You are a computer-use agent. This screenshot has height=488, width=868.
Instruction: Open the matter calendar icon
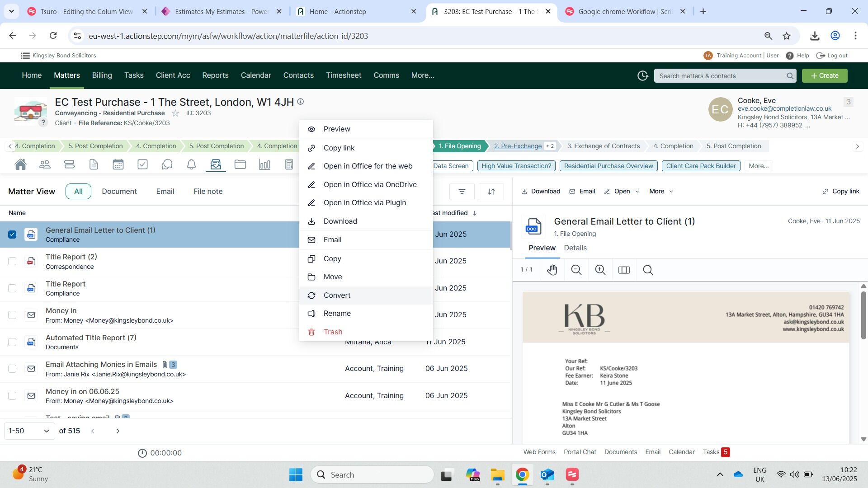[118, 164]
